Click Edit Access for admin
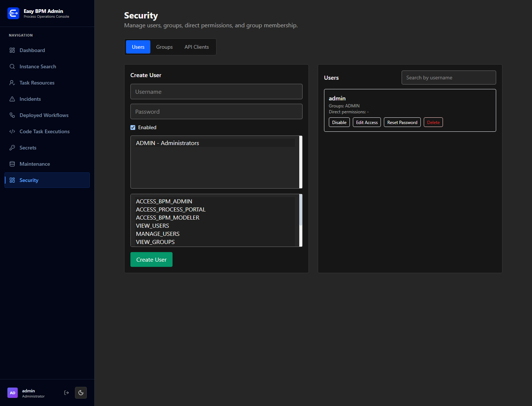 pyautogui.click(x=367, y=122)
